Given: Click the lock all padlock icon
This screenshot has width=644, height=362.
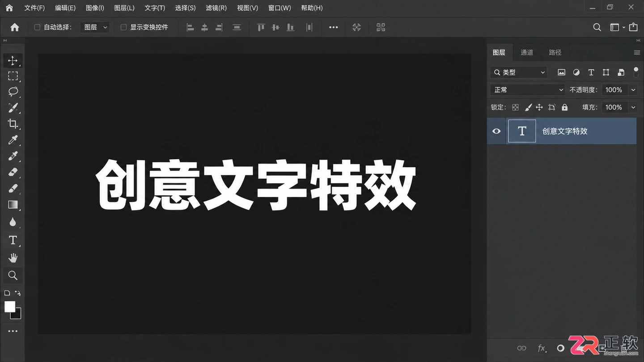Looking at the screenshot, I should point(564,107).
